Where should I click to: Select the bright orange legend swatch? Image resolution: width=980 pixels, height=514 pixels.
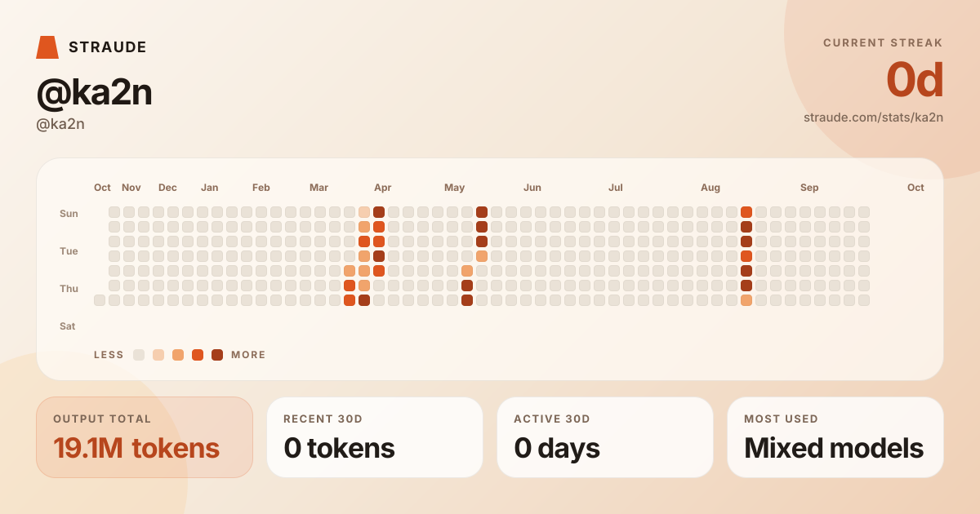point(198,355)
